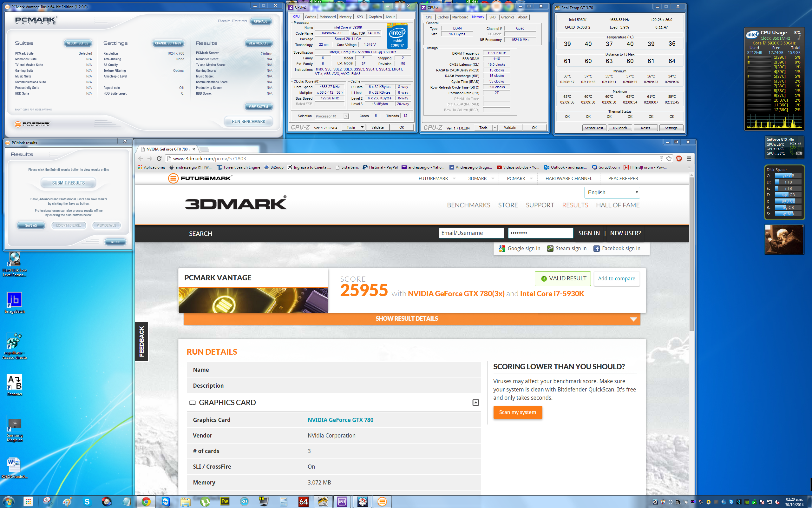The image size is (812, 508).
Task: Open the NVIDIA GeForce GTX 780 link
Action: pos(340,420)
